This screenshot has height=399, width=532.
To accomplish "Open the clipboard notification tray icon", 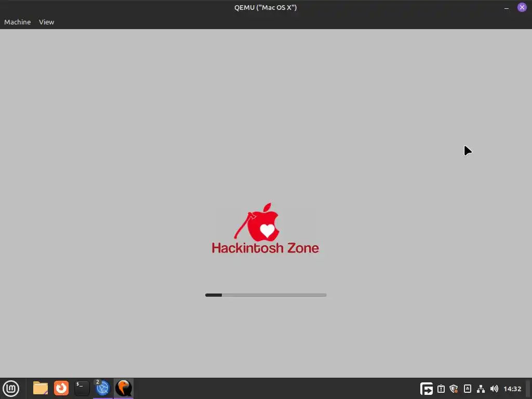I will [x=441, y=389].
